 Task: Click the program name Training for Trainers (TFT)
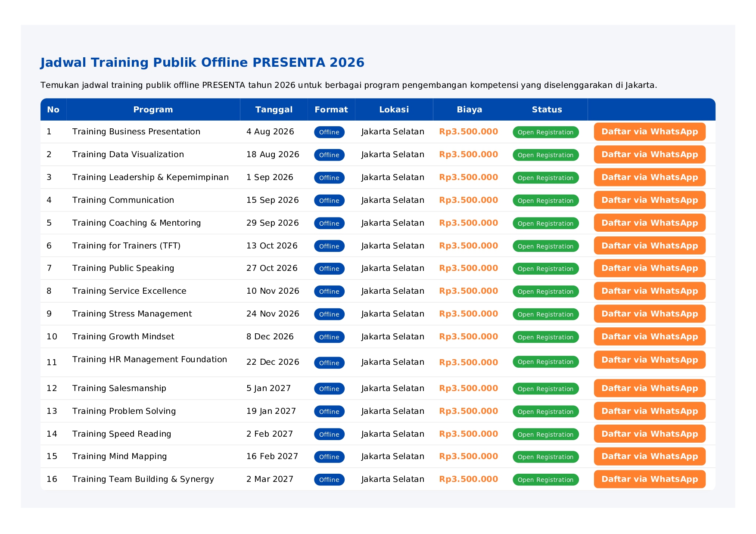point(126,246)
